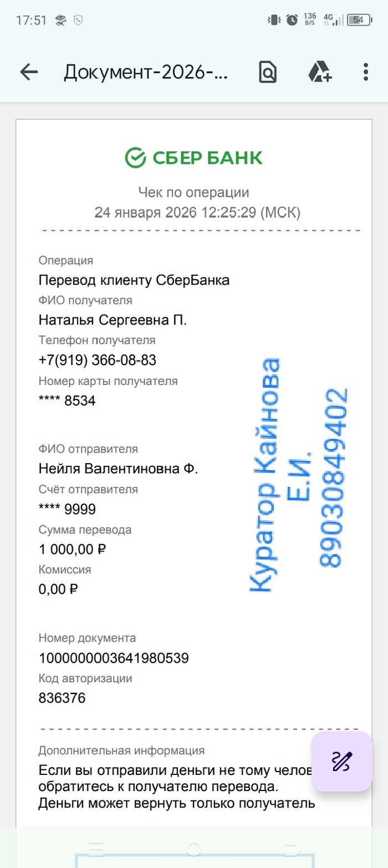This screenshot has width=388, height=868.
Task: Tap the document title "Документ-2026-…"
Action: [x=146, y=71]
